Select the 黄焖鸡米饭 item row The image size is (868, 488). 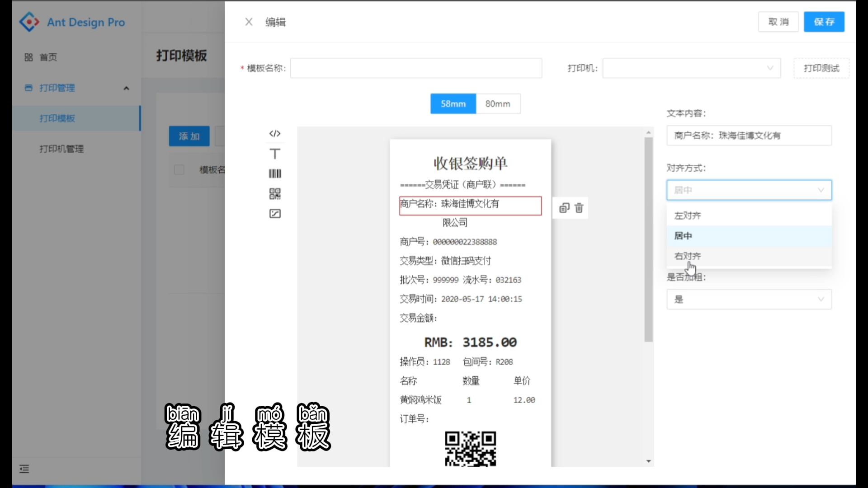[x=467, y=400]
